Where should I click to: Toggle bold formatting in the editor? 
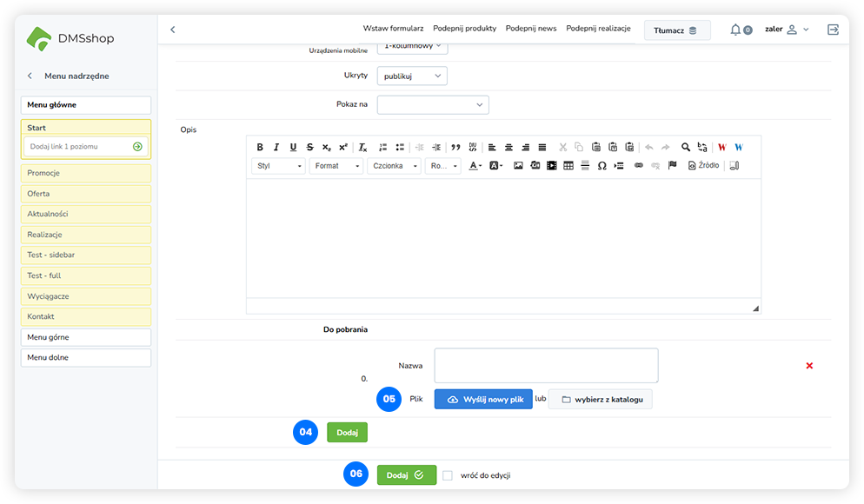[x=260, y=148]
